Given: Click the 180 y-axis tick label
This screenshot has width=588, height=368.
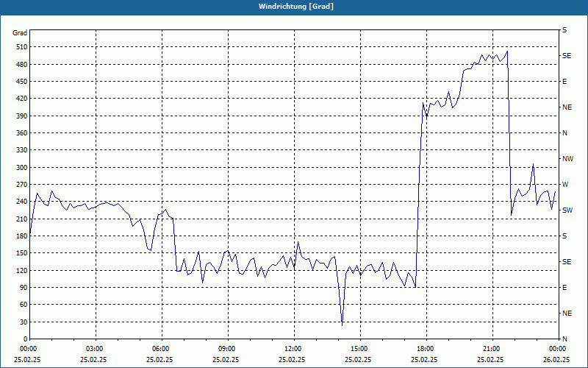Looking at the screenshot, I should (23, 236).
